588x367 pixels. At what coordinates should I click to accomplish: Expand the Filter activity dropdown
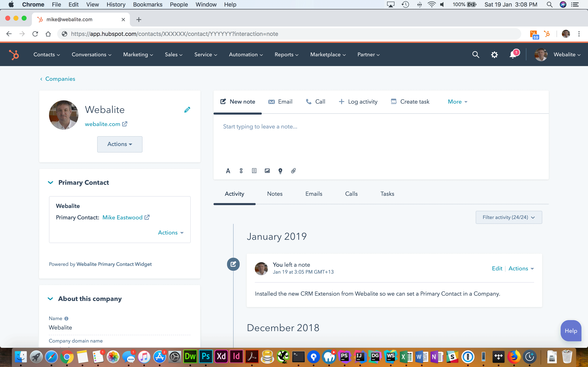click(508, 217)
